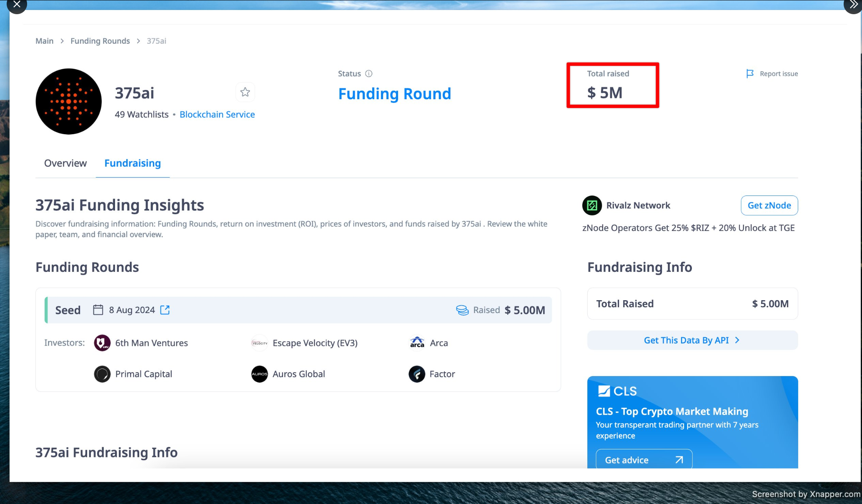Click the CLS - Top Crypto Market Making headline
Viewport: 862px width, 504px height.
click(672, 411)
